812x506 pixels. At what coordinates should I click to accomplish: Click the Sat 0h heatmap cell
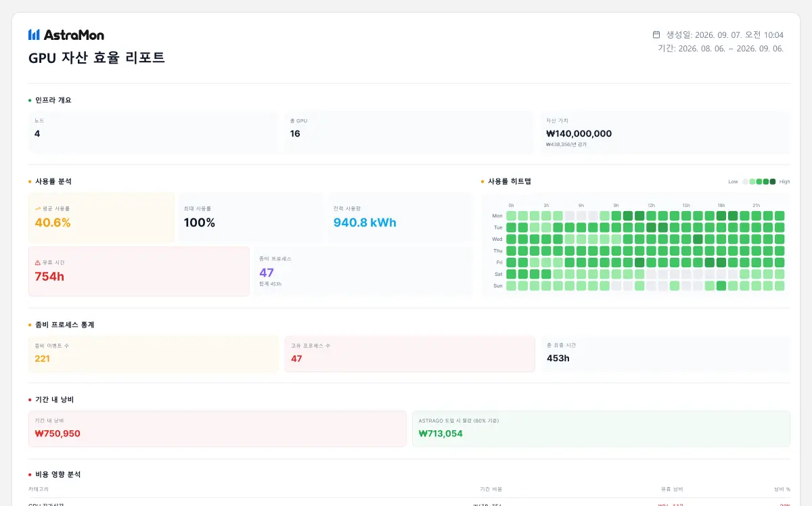coord(511,274)
